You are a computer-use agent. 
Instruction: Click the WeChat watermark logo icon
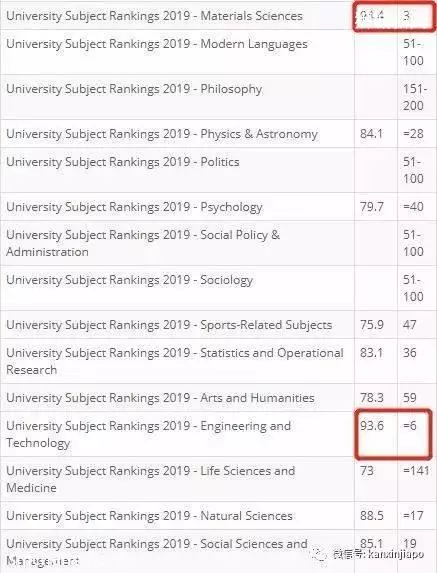[x=319, y=554]
